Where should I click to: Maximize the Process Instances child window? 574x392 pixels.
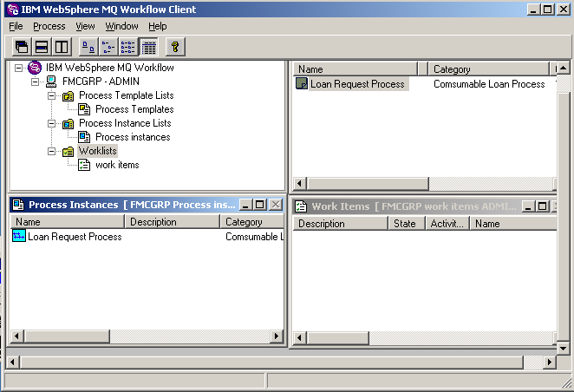260,205
